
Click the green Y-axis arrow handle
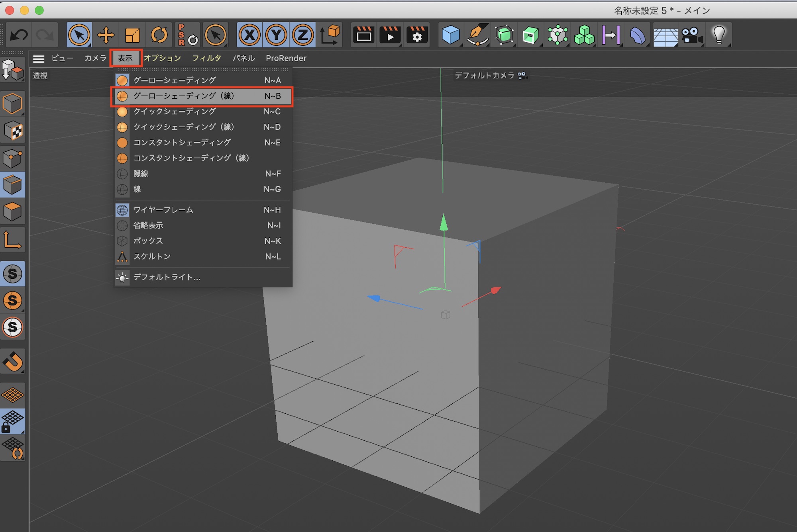[x=444, y=223]
